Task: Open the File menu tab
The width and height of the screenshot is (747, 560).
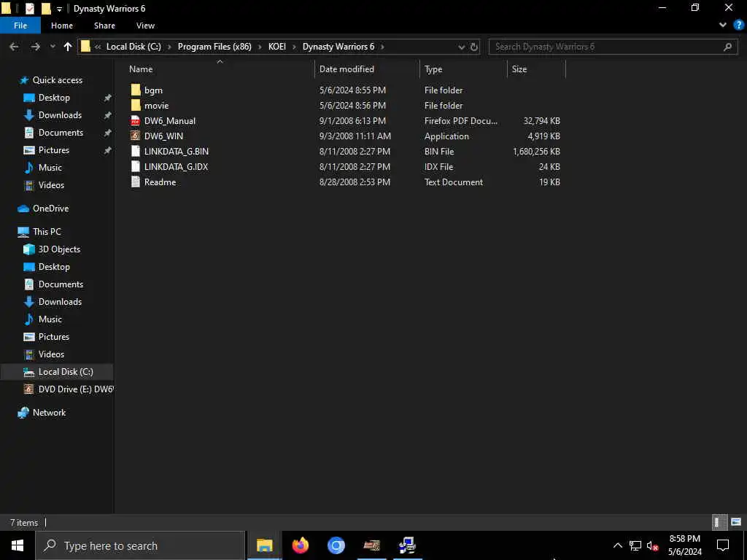Action: tap(20, 26)
